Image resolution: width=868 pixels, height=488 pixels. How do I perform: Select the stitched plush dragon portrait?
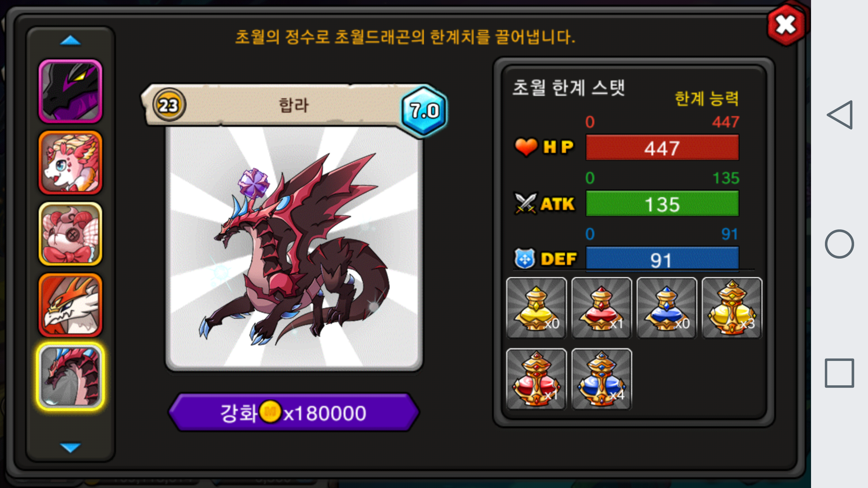[71, 234]
